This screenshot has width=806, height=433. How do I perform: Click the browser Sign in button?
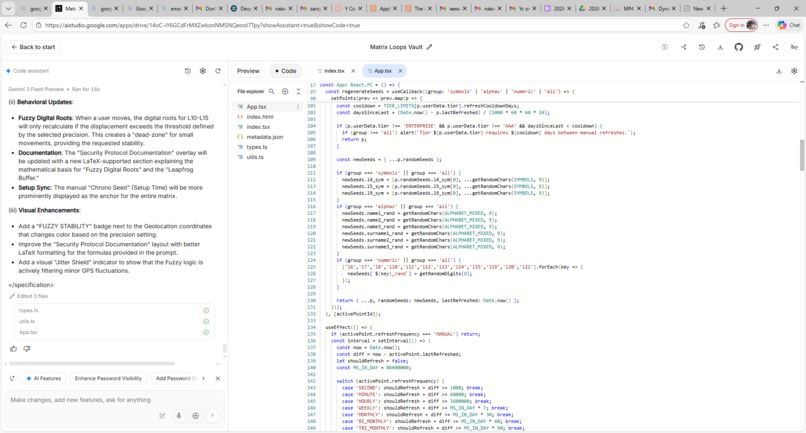click(741, 25)
